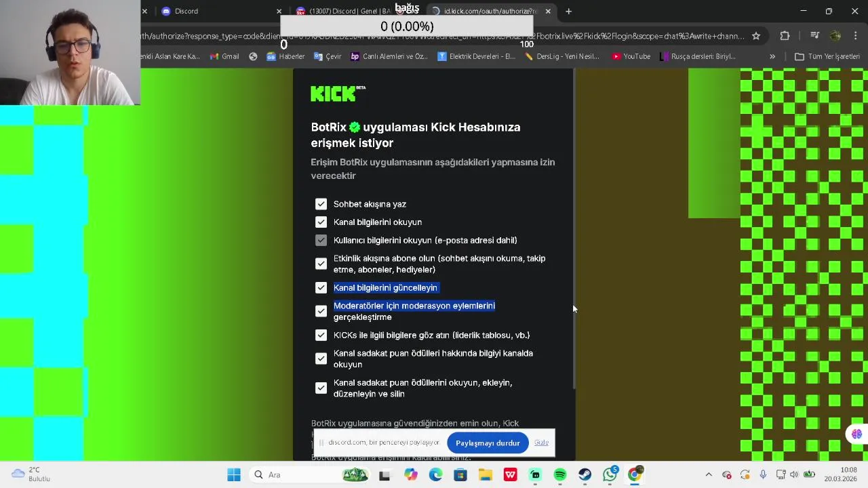Click the page vertical scrollbar
Screen dimensions: 868x488
pos(574,229)
